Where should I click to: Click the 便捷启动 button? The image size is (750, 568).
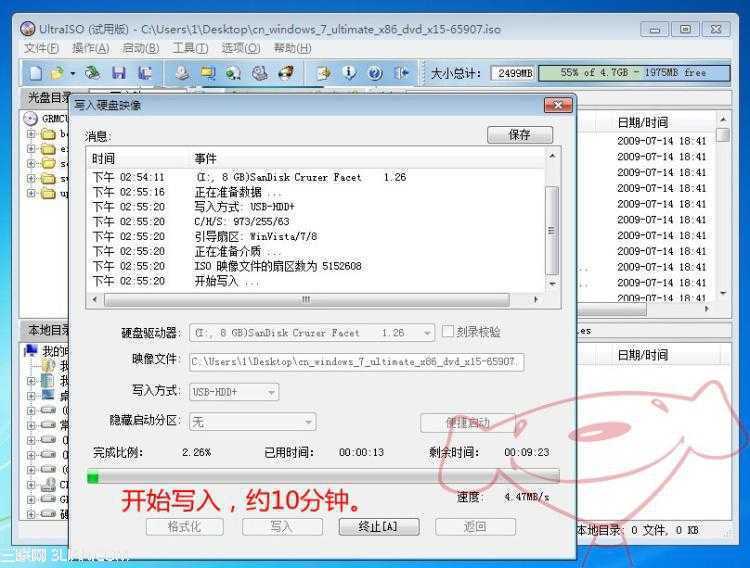pos(467,423)
